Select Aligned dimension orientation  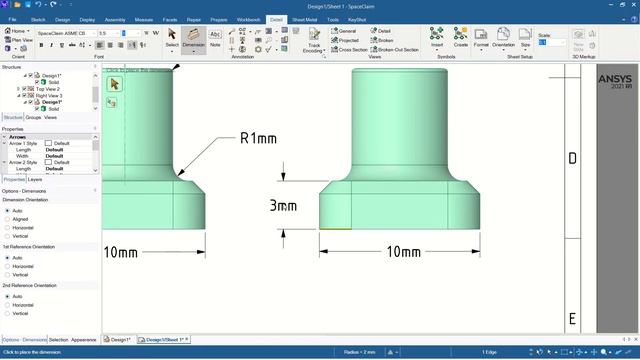pos(7,219)
